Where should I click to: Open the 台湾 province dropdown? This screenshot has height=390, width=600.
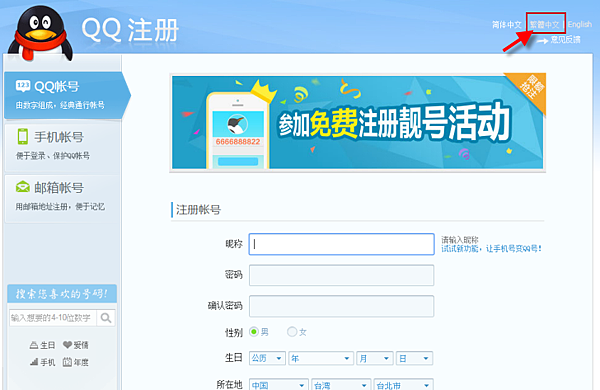pyautogui.click(x=341, y=384)
